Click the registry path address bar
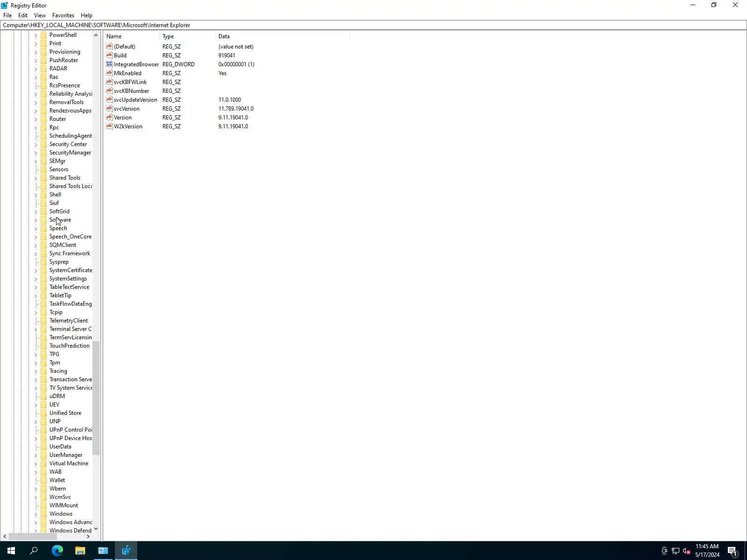 [373, 25]
